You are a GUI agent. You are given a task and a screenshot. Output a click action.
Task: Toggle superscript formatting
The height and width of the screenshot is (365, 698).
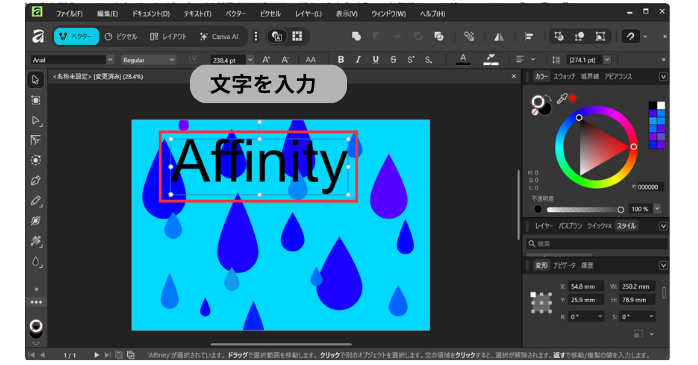(x=410, y=60)
